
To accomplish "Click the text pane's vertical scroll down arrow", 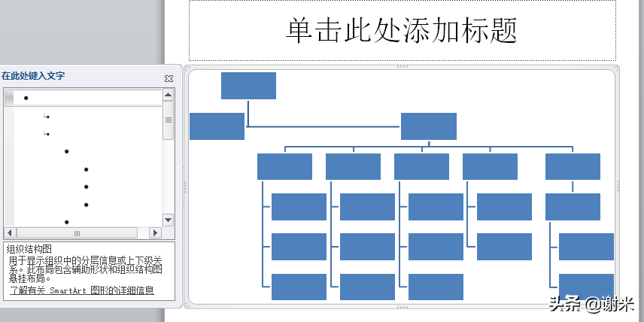I will coord(168,220).
